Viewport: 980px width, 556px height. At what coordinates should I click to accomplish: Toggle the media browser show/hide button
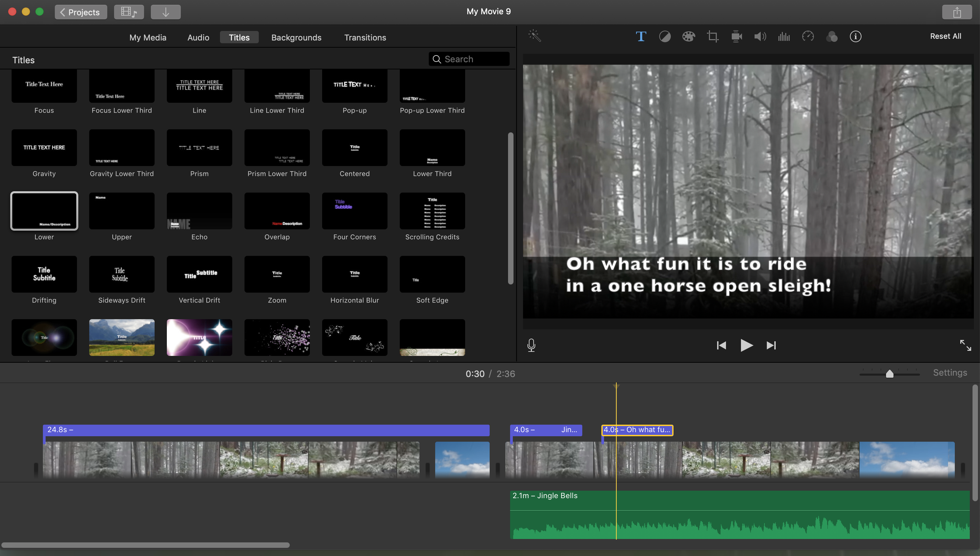pos(129,12)
